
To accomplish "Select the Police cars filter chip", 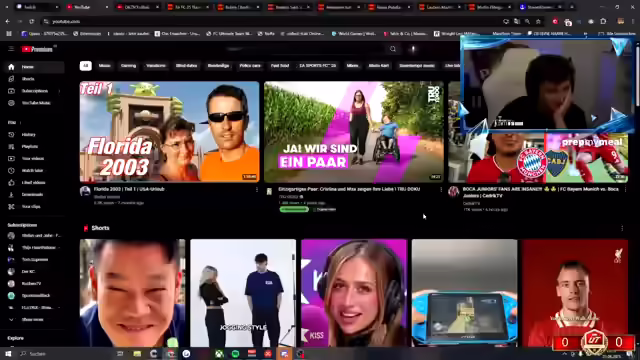I will 250,66.
